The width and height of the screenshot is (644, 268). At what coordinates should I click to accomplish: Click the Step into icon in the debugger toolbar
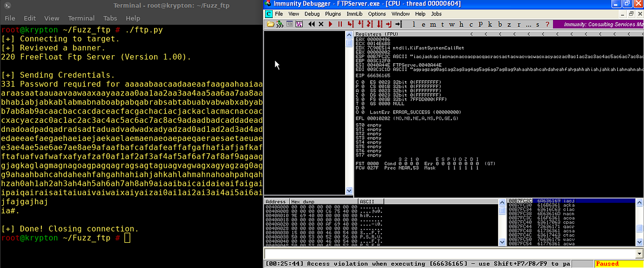coord(351,24)
